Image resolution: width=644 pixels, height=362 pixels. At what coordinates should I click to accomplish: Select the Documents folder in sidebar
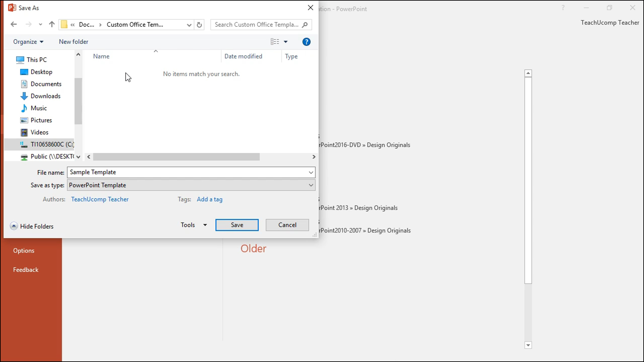[46, 84]
